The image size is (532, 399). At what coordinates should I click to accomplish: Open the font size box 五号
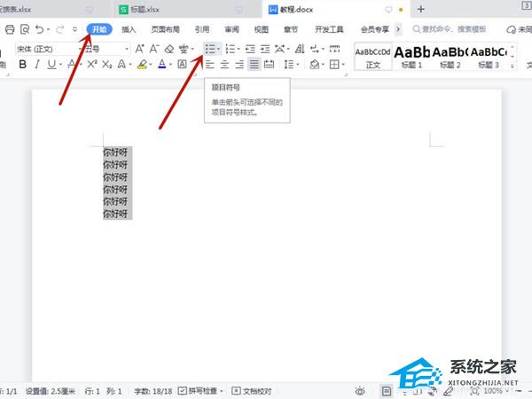pos(106,49)
